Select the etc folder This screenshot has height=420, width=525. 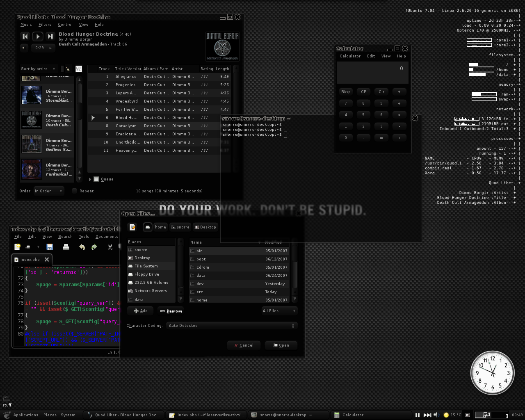pos(239,292)
